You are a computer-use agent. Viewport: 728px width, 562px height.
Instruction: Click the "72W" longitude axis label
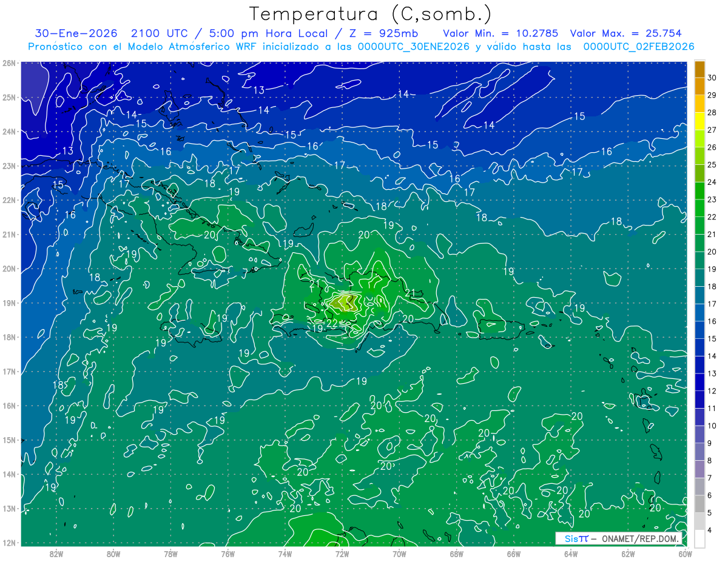342,554
